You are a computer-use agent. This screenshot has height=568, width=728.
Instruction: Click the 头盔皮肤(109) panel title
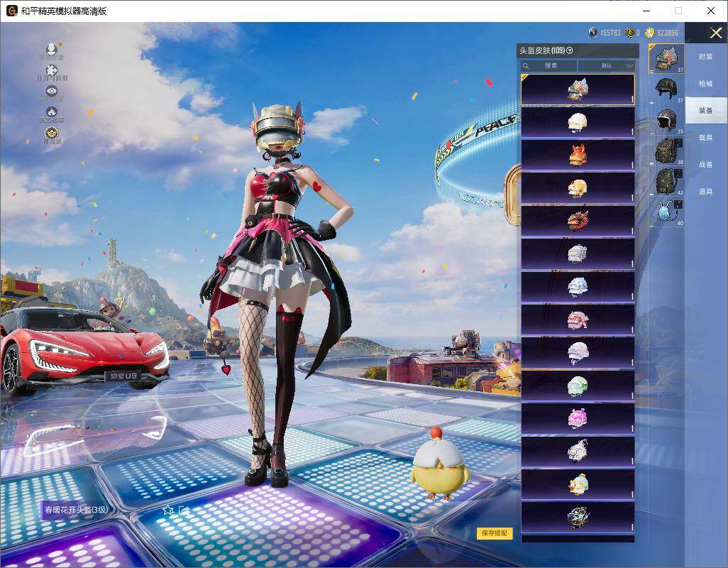pos(542,50)
